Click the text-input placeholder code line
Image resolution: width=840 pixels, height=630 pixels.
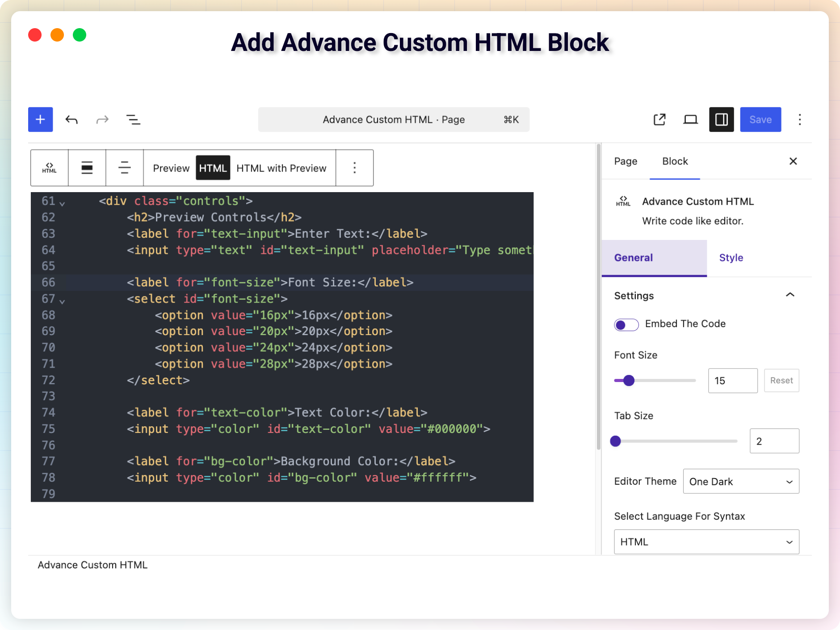coord(330,250)
